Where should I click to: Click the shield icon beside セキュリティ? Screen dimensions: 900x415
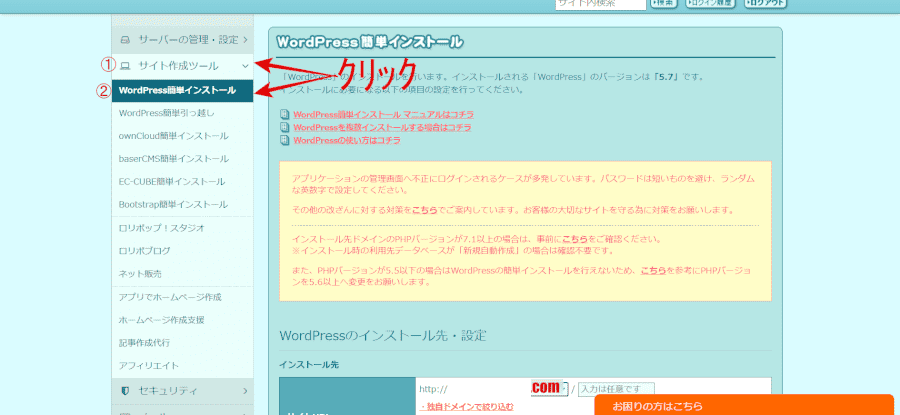tap(125, 391)
